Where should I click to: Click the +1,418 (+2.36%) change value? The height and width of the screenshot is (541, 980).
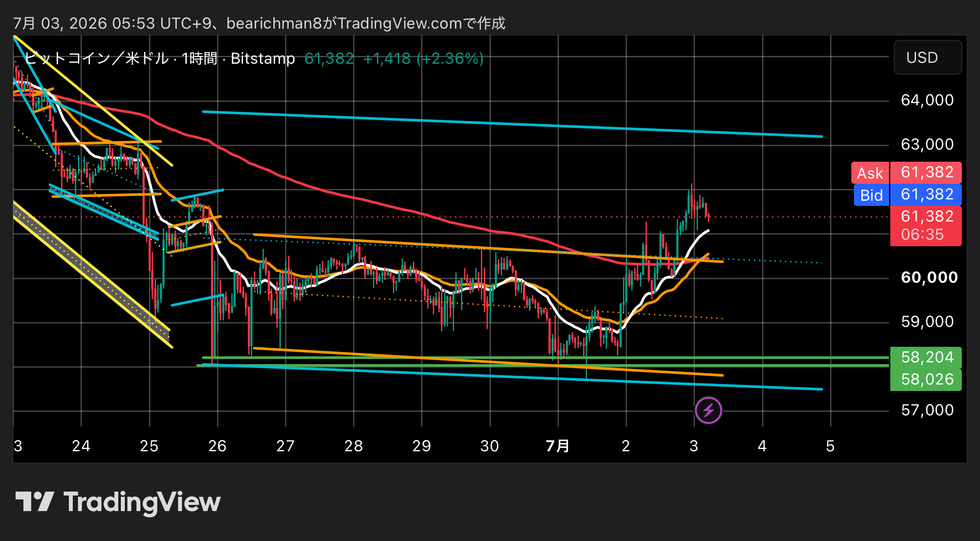coord(423,58)
